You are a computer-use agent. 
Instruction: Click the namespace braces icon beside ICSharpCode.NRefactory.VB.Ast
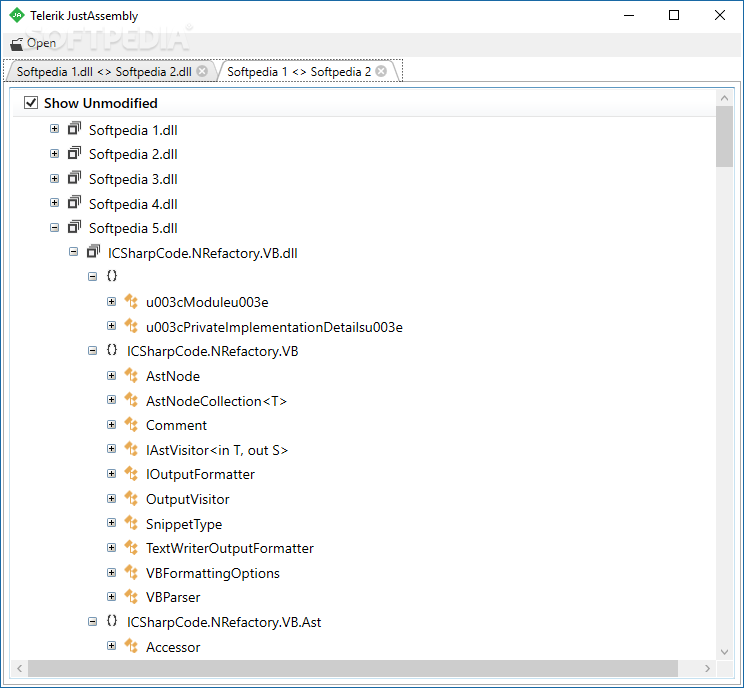(x=112, y=621)
